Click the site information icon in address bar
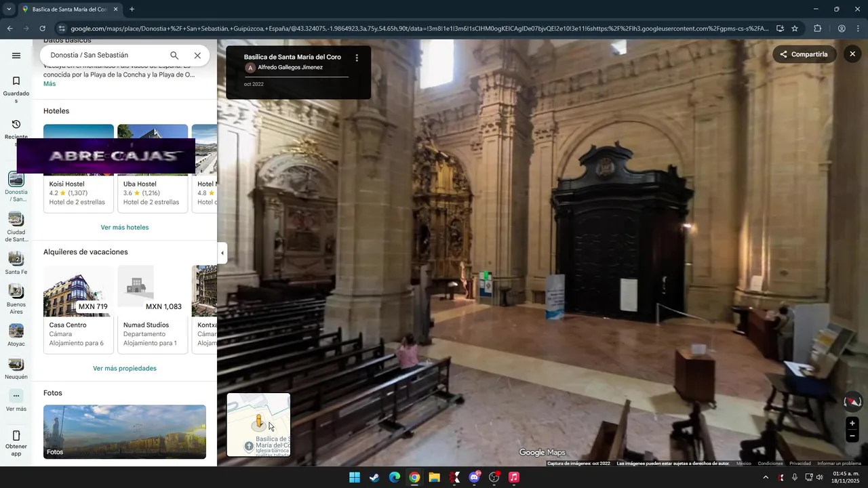 click(62, 28)
